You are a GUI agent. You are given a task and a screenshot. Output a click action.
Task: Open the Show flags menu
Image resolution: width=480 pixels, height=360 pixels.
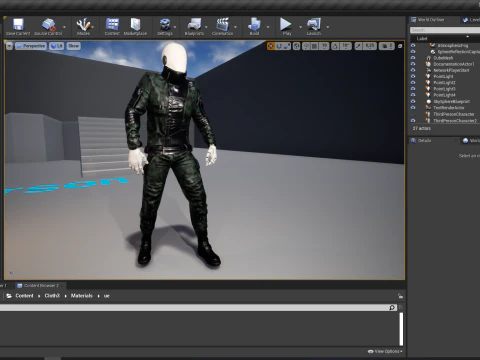click(x=73, y=46)
